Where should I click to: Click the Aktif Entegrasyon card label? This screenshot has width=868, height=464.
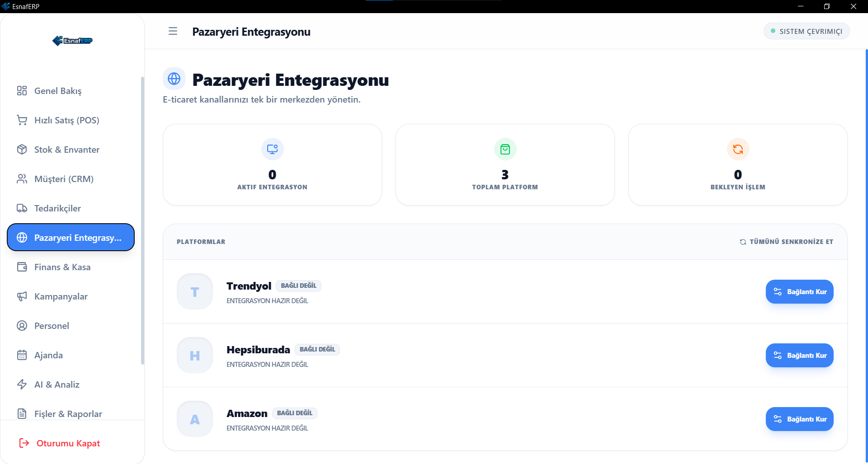pos(272,187)
